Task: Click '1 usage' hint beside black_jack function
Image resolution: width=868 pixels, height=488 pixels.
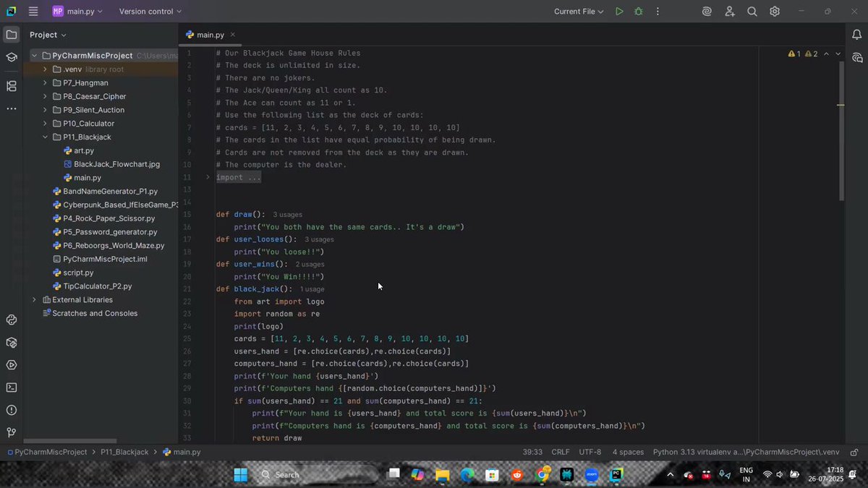Action: pos(312,289)
